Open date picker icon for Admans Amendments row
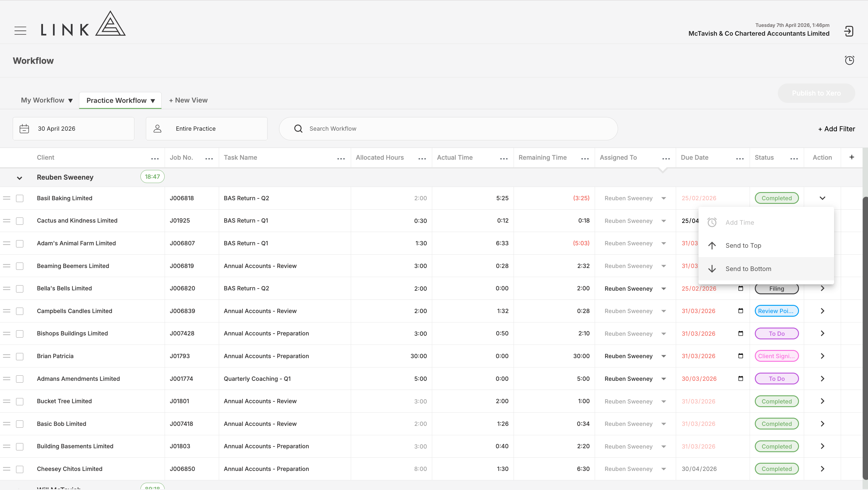The width and height of the screenshot is (868, 490). point(741,378)
